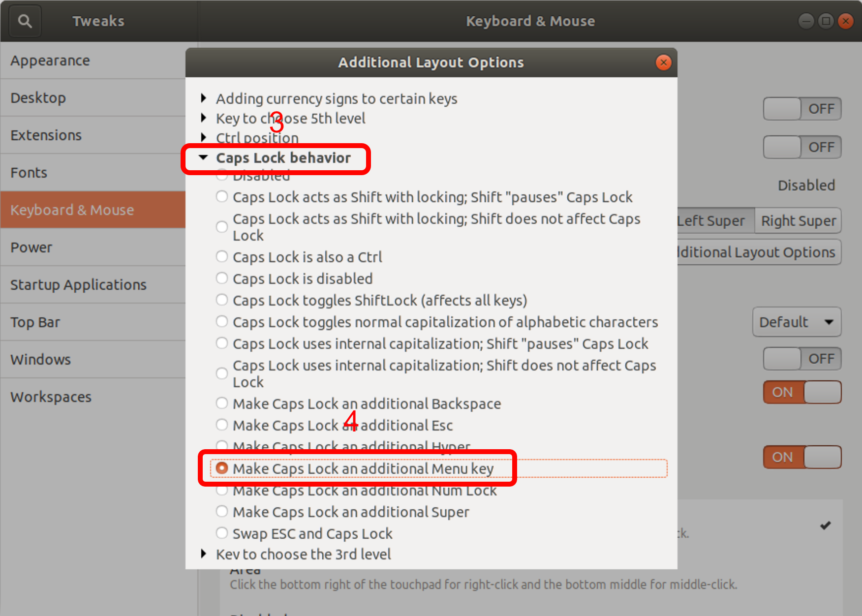Turn off the ON switch beside Menu key row
The width and height of the screenshot is (862, 616).
point(802,457)
